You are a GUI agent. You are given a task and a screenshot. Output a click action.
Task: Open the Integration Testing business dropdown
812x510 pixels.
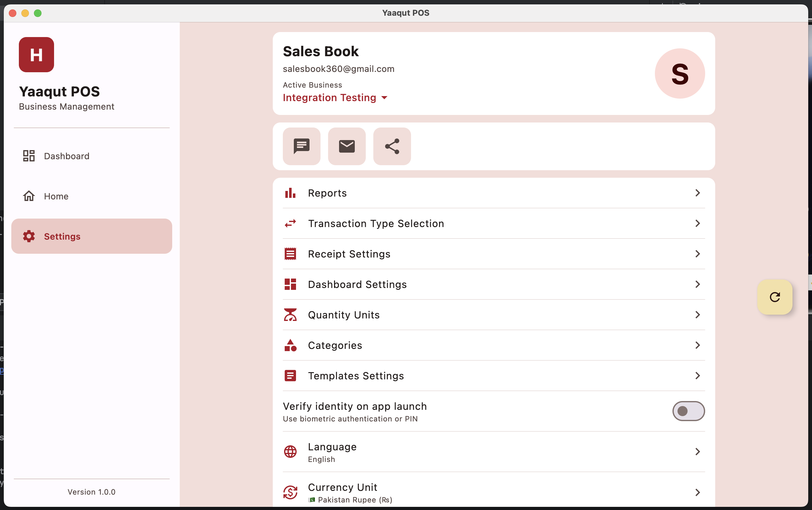pyautogui.click(x=335, y=98)
